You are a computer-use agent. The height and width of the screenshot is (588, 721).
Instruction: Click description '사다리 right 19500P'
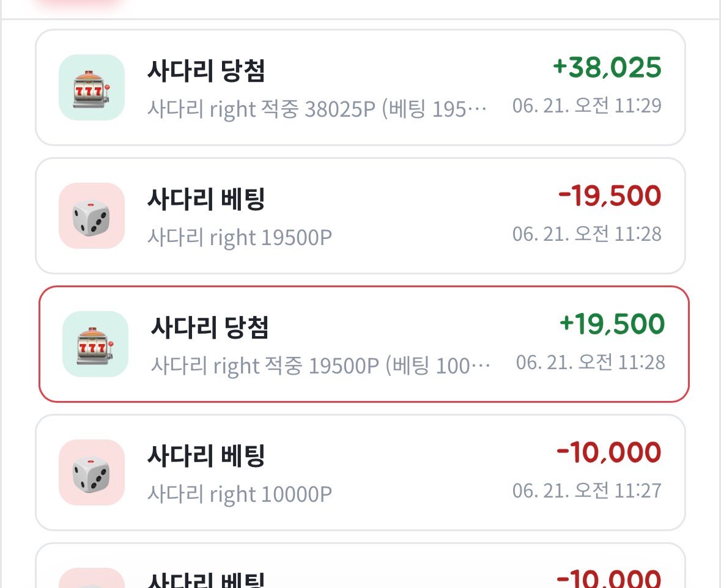pyautogui.click(x=240, y=238)
